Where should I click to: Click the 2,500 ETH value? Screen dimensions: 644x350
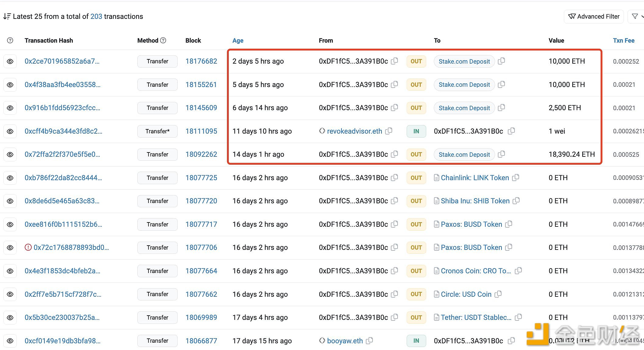click(565, 108)
